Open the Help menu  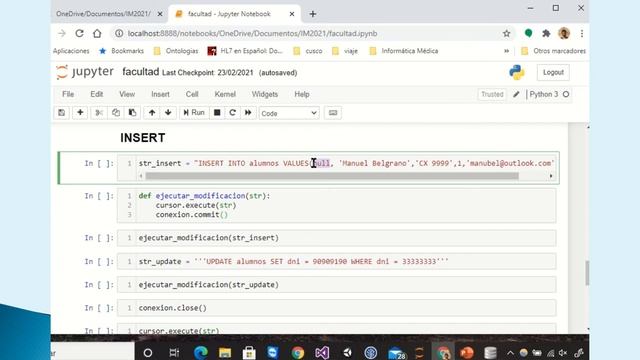coord(302,94)
